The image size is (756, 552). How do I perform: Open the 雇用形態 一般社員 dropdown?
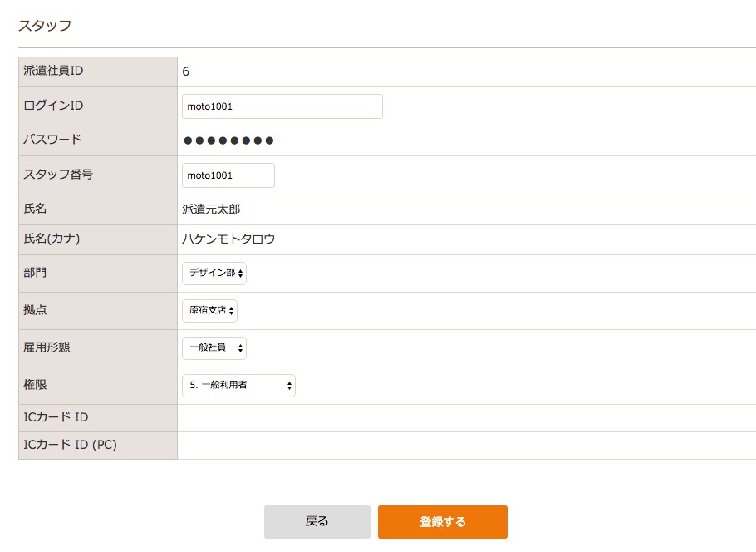coord(214,347)
